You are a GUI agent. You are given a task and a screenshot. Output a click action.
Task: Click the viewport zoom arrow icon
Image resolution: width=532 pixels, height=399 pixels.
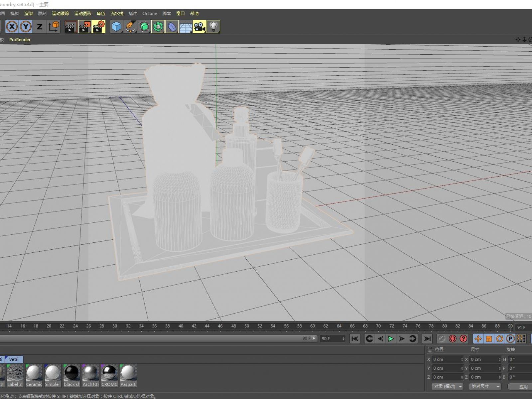(x=524, y=40)
